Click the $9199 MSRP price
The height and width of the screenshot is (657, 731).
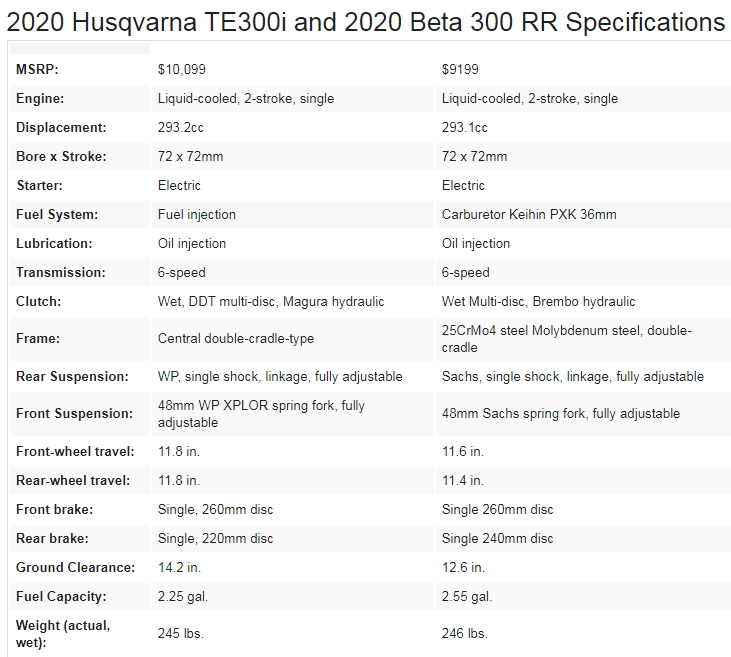(461, 70)
